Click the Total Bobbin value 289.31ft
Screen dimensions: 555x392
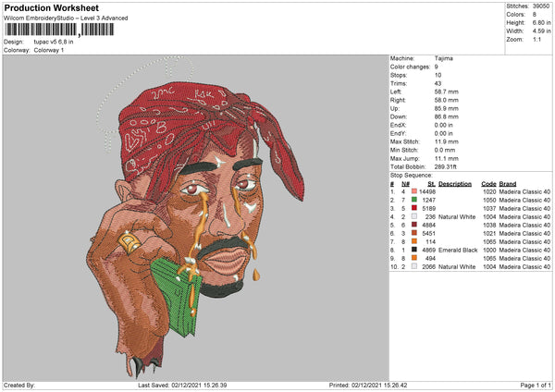[446, 166]
